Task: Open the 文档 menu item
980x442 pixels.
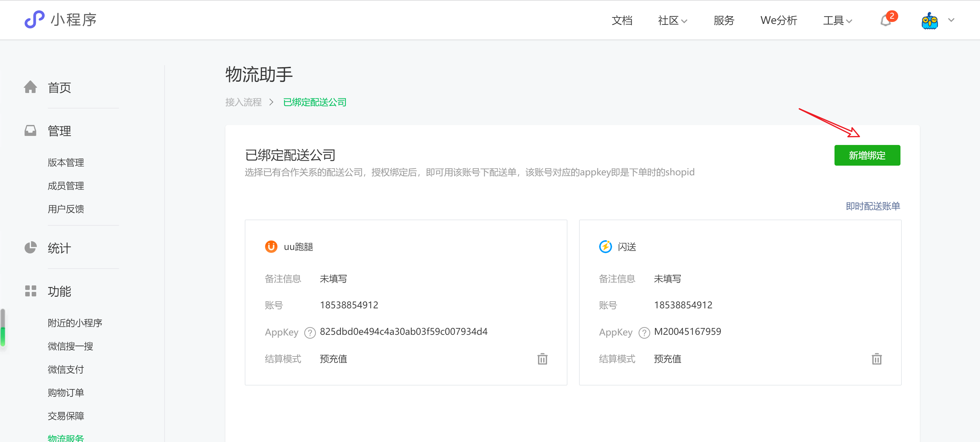Action: tap(622, 21)
